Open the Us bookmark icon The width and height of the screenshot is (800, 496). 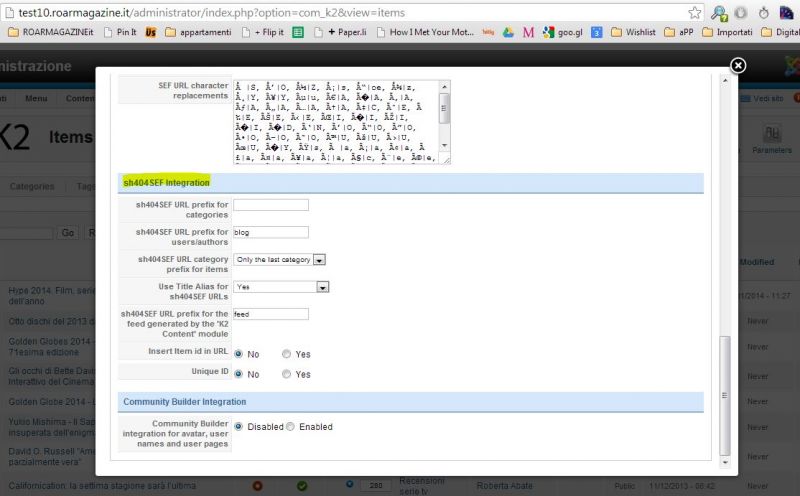tap(151, 32)
